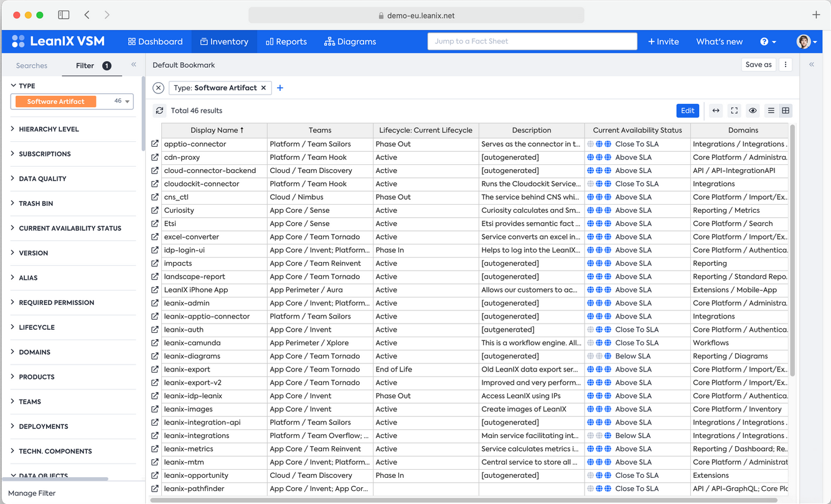
Task: Click the table horizontal scrollbar
Action: 464,500
